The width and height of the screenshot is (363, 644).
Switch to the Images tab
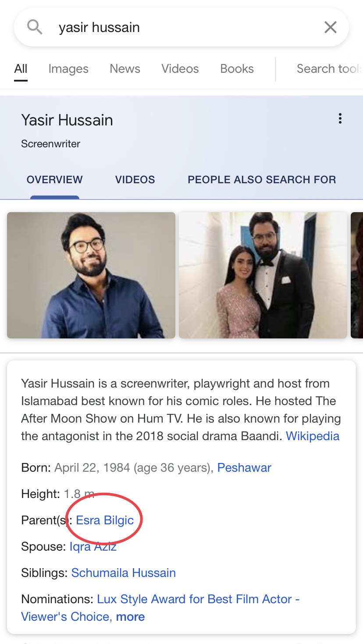(68, 69)
